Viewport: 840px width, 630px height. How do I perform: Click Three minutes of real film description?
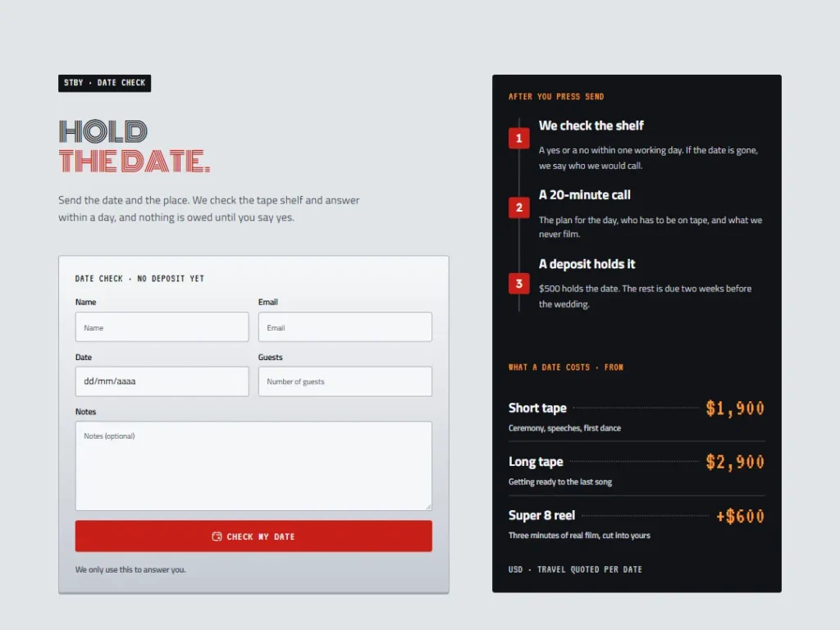click(x=579, y=535)
